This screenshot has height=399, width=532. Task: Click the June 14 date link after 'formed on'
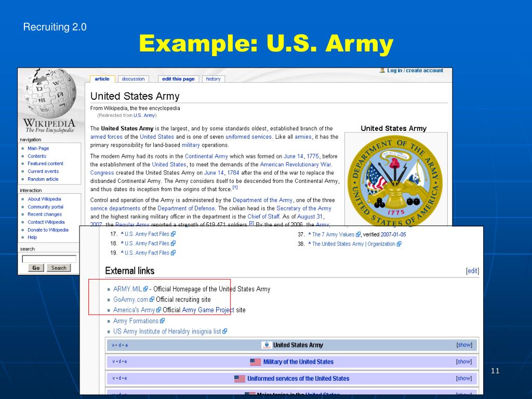click(294, 156)
